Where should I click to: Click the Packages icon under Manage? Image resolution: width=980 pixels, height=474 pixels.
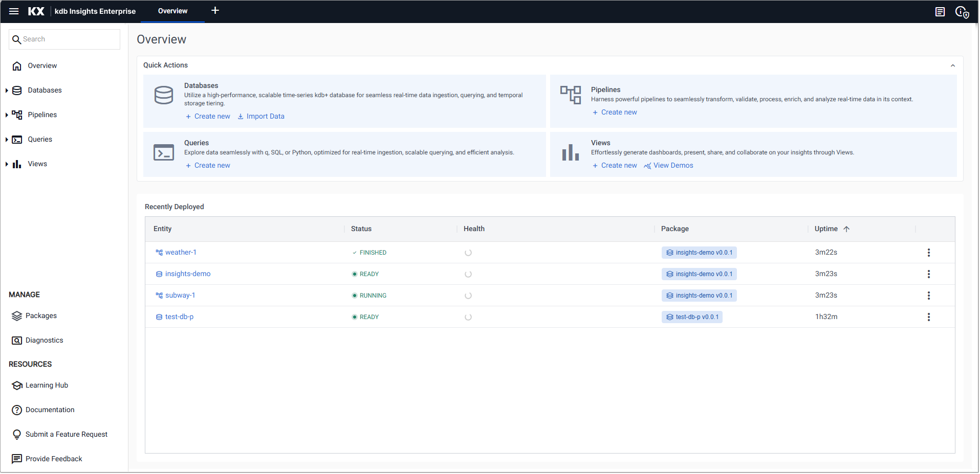pyautogui.click(x=17, y=315)
